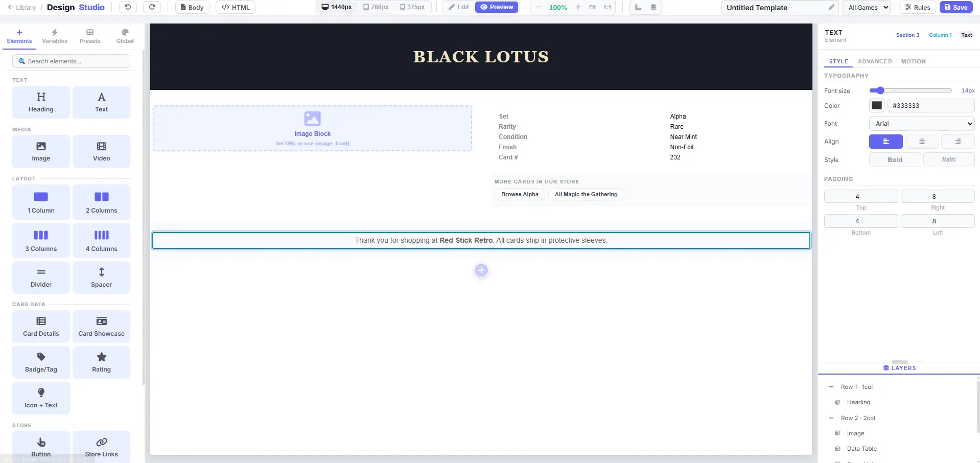This screenshot has height=463, width=980.
Task: Open the Rules panel
Action: (x=918, y=7)
